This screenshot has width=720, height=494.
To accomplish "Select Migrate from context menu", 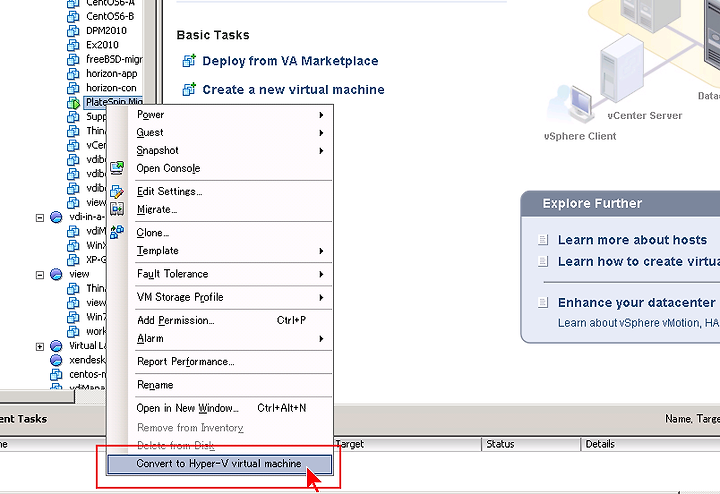I will pyautogui.click(x=219, y=209).
